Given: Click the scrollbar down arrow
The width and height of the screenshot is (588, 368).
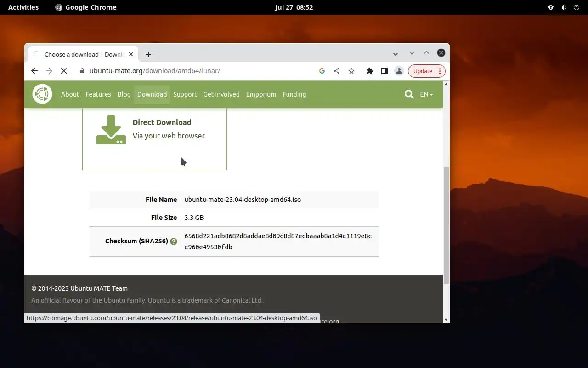Looking at the screenshot, I should [446, 320].
